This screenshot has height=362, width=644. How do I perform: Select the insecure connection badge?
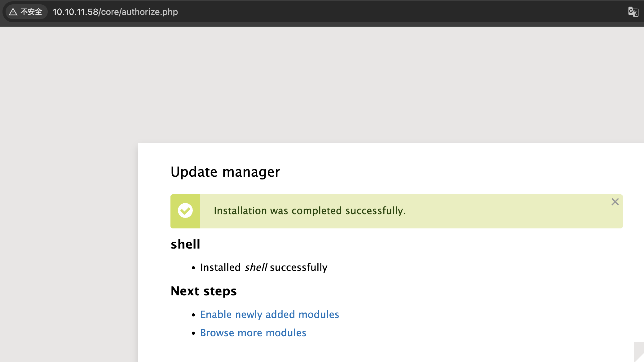26,11
